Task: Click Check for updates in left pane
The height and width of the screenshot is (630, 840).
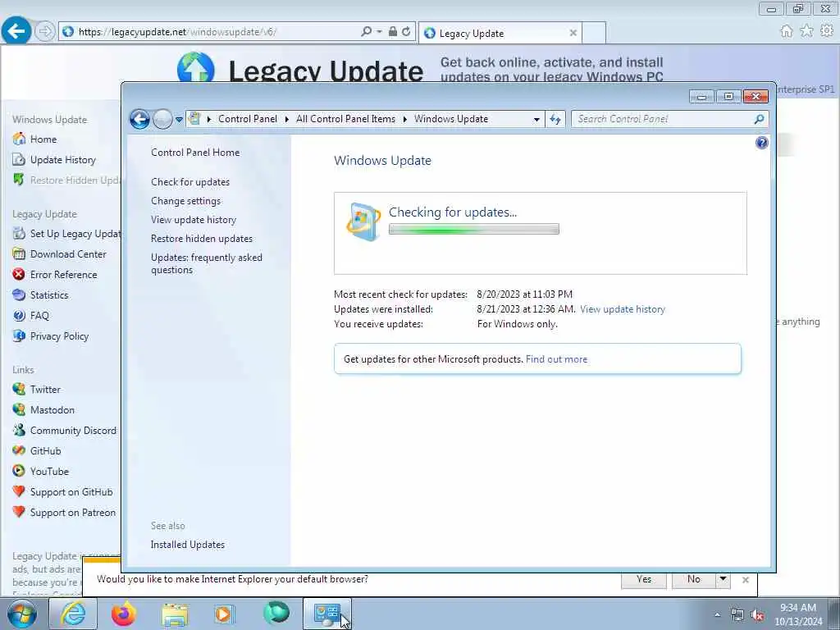Action: [x=190, y=182]
